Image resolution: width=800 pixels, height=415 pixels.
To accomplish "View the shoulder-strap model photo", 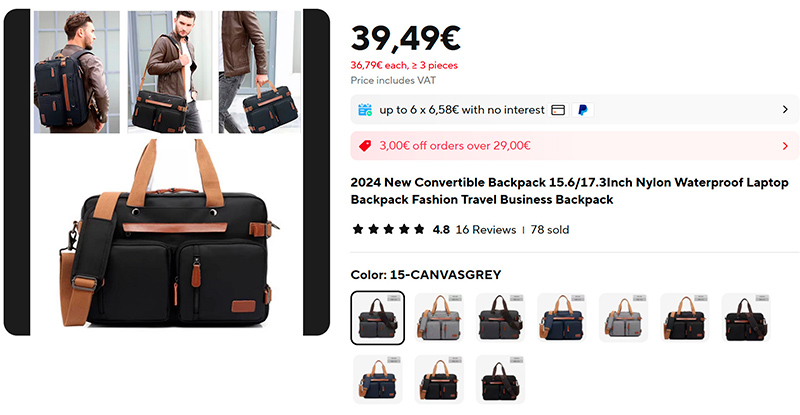I will tap(169, 72).
